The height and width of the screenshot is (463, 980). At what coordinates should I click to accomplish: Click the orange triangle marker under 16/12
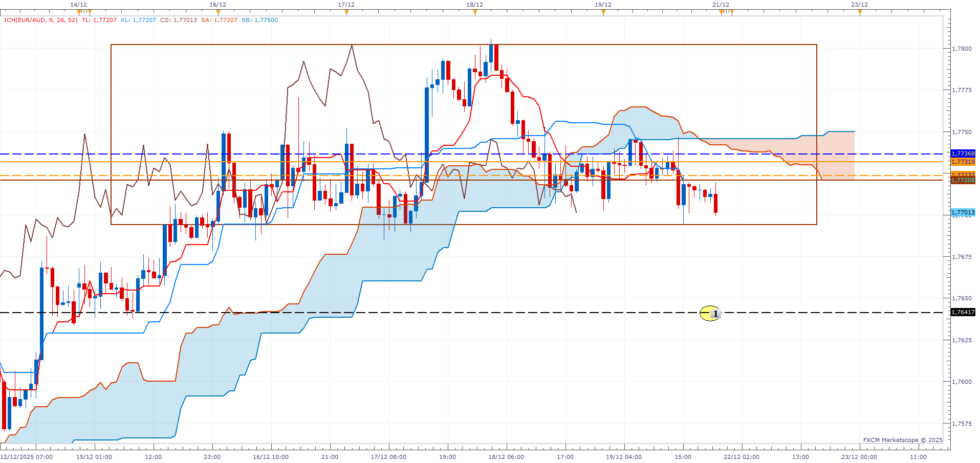pos(218,12)
